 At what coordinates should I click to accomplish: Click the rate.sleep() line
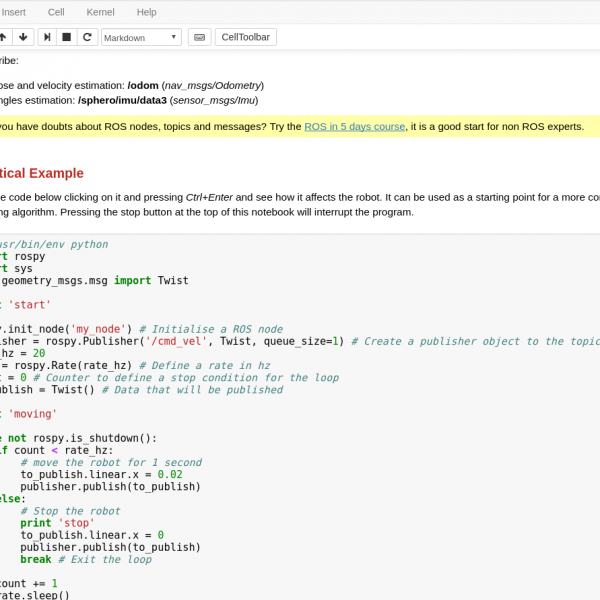coord(35,595)
